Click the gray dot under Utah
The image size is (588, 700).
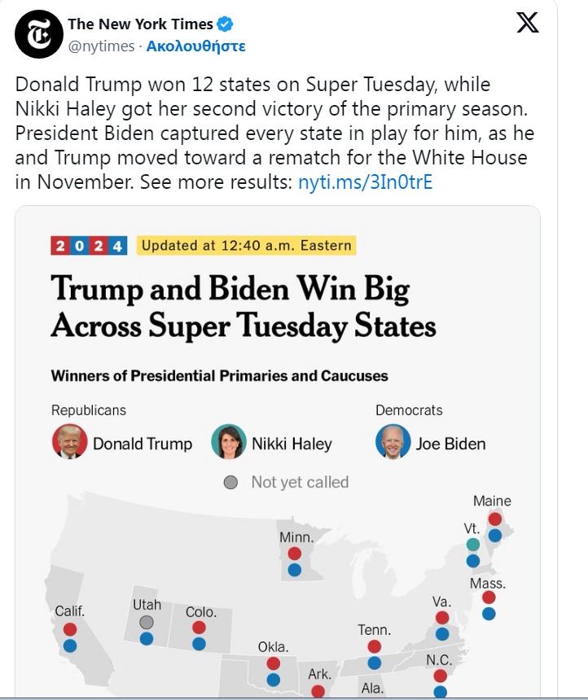147,622
